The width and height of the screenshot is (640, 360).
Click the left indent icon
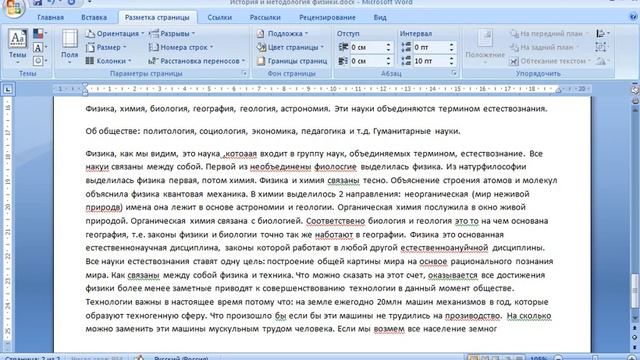(343, 47)
